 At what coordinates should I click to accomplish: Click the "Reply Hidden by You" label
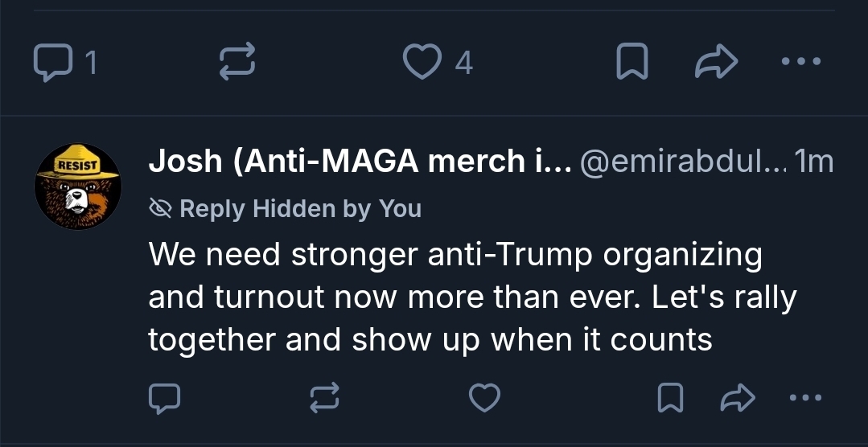[x=300, y=209]
